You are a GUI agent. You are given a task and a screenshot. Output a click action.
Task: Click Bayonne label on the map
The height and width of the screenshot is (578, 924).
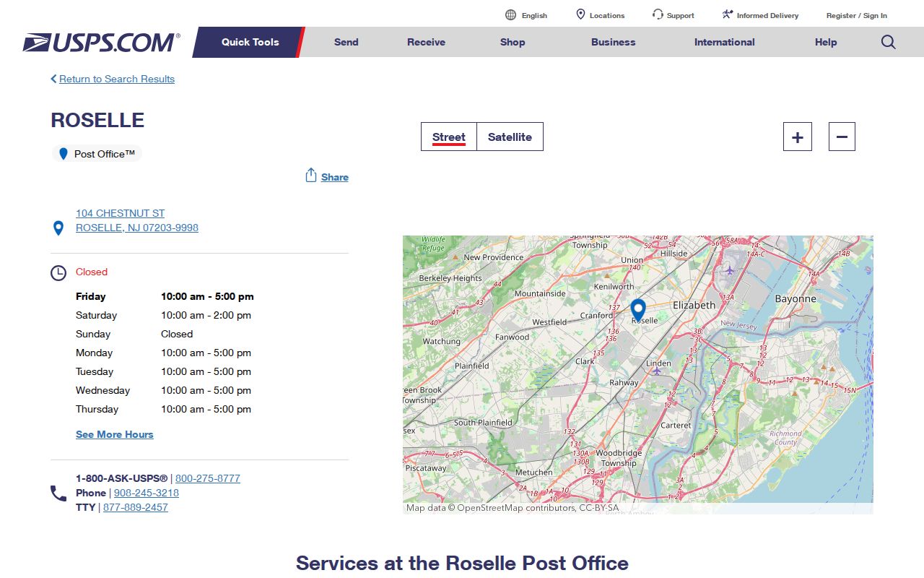pos(796,298)
